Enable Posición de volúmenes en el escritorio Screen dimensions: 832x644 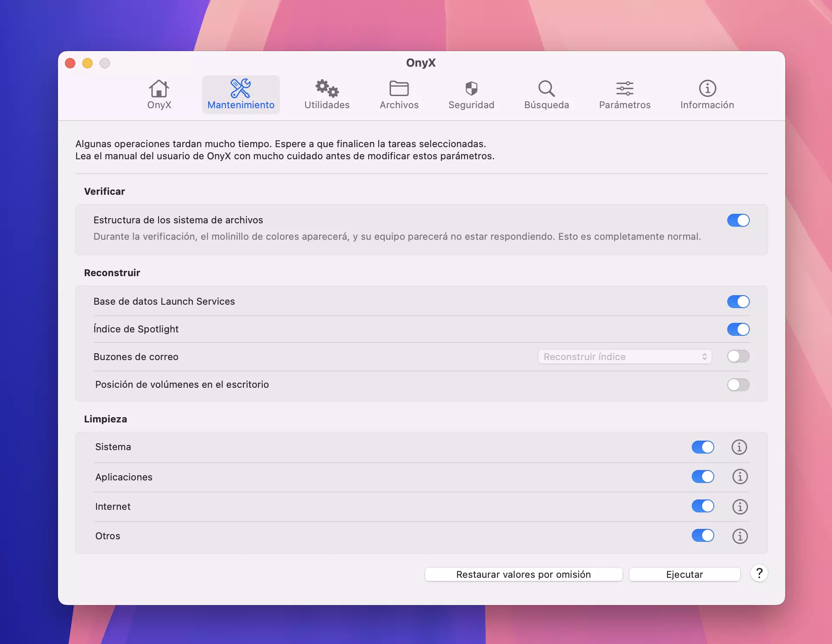(738, 385)
